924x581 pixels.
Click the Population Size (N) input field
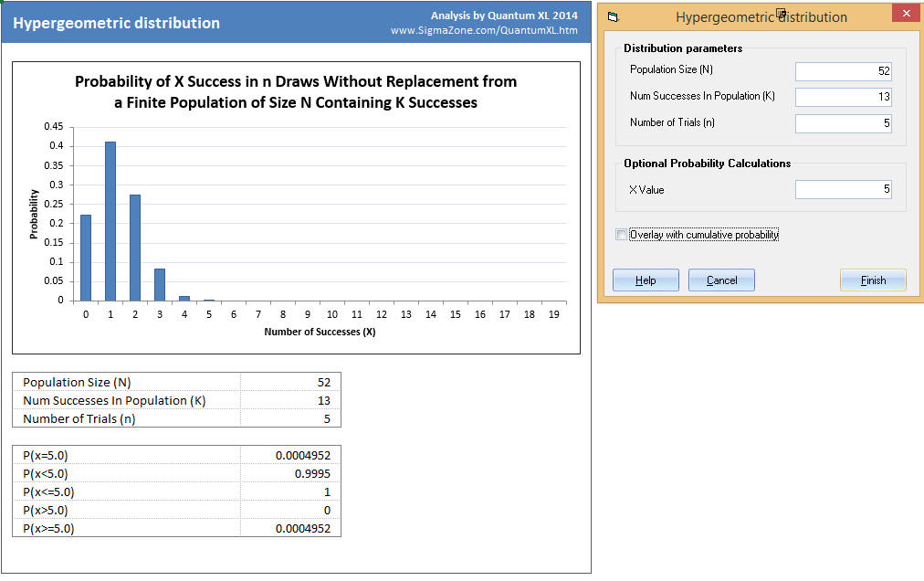click(843, 71)
